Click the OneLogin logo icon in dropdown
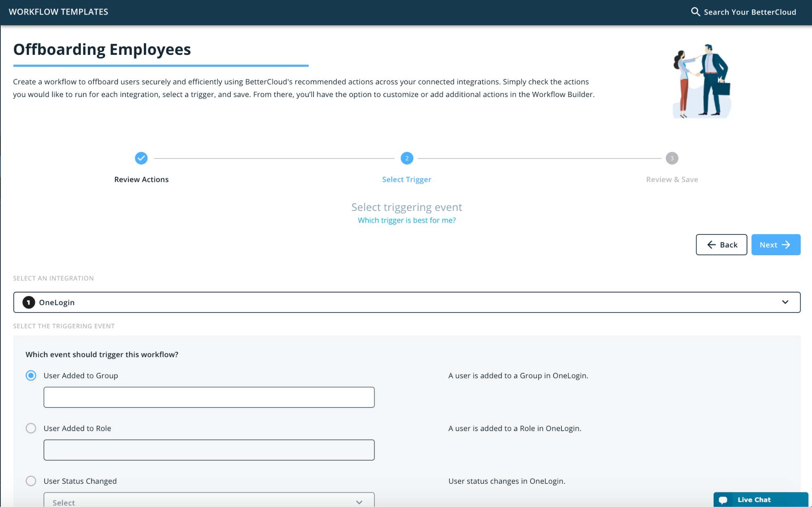812x507 pixels. click(28, 302)
